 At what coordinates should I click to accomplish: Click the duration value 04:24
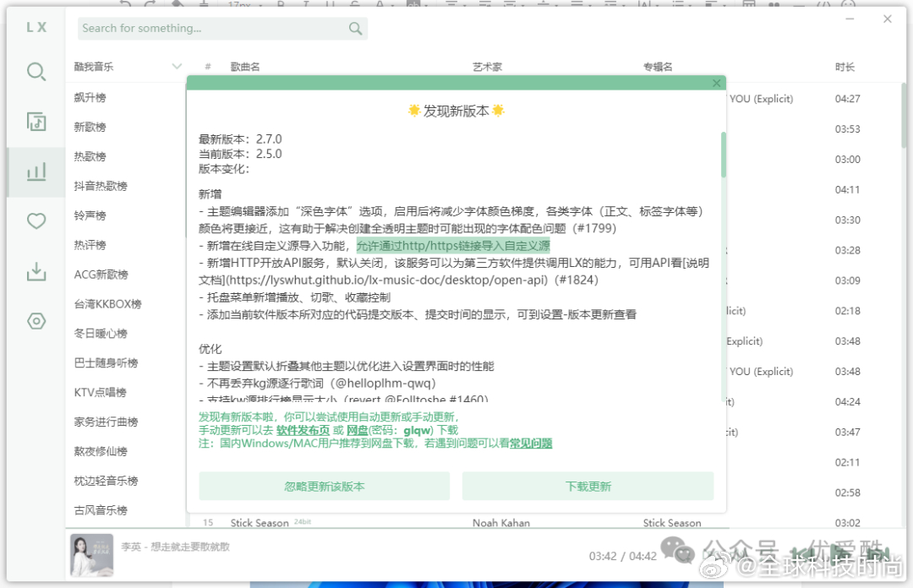847,401
